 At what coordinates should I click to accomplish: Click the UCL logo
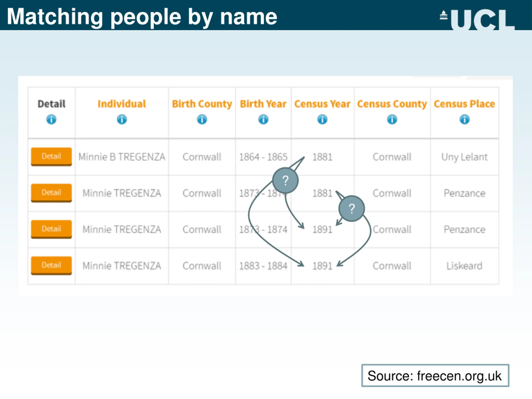coord(477,19)
